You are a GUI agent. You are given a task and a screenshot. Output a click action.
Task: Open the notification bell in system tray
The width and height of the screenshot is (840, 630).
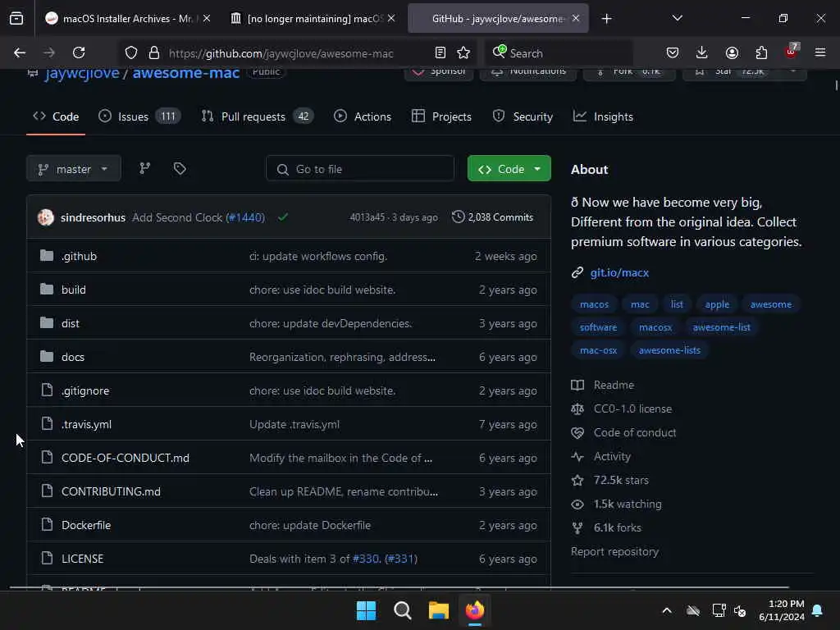click(x=818, y=610)
